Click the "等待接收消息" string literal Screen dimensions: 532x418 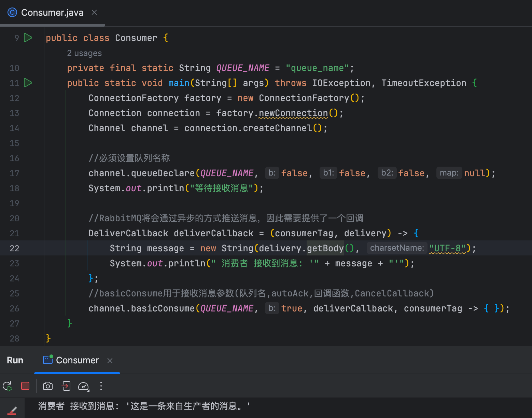coord(221,188)
